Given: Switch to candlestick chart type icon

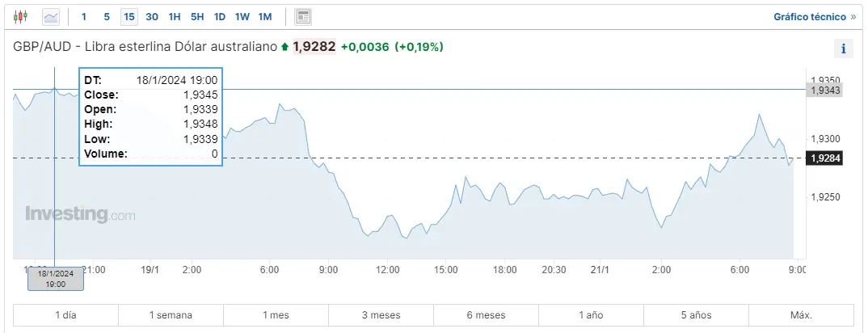Looking at the screenshot, I should coord(20,17).
